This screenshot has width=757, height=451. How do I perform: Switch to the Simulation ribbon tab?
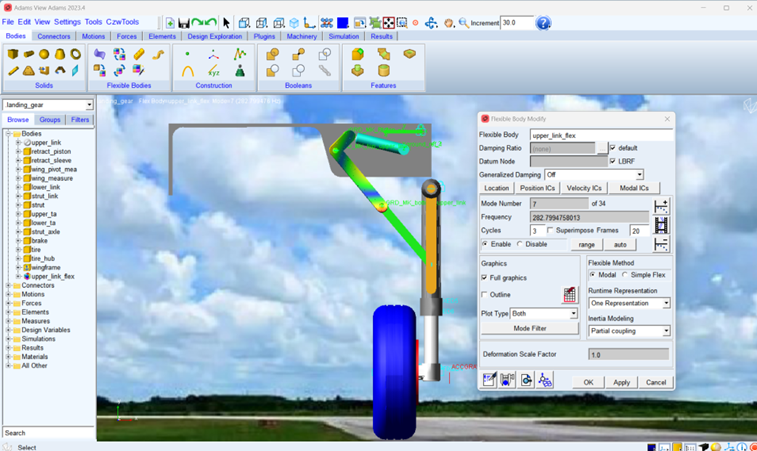coord(343,36)
